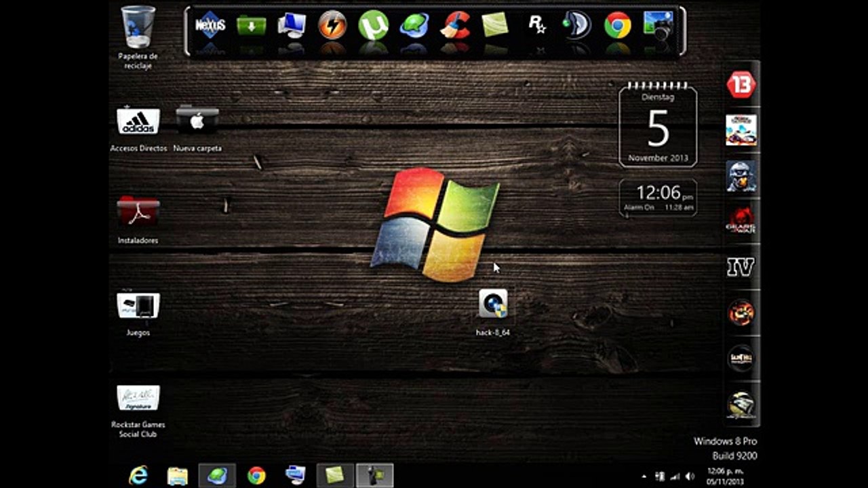The width and height of the screenshot is (868, 488).
Task: Open the network computers icon in taskbar
Action: click(x=296, y=475)
